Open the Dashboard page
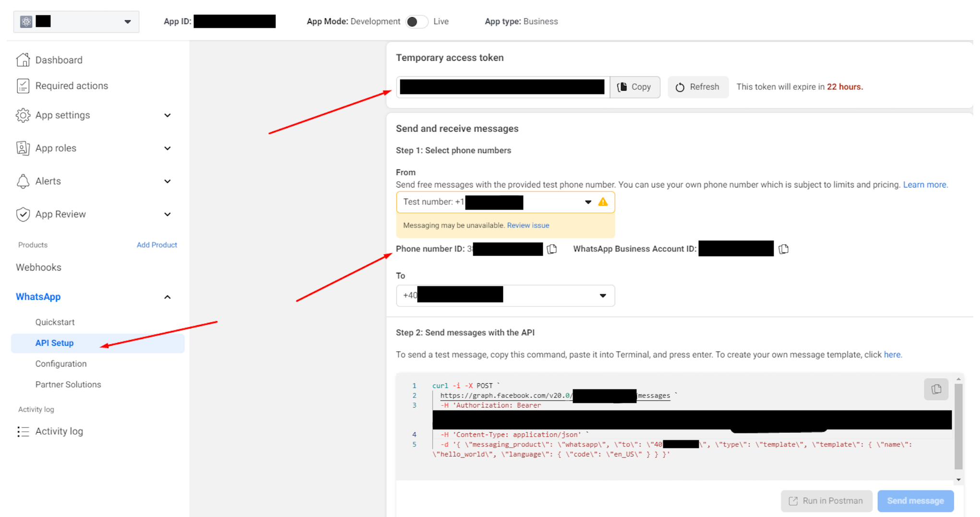 click(x=59, y=60)
